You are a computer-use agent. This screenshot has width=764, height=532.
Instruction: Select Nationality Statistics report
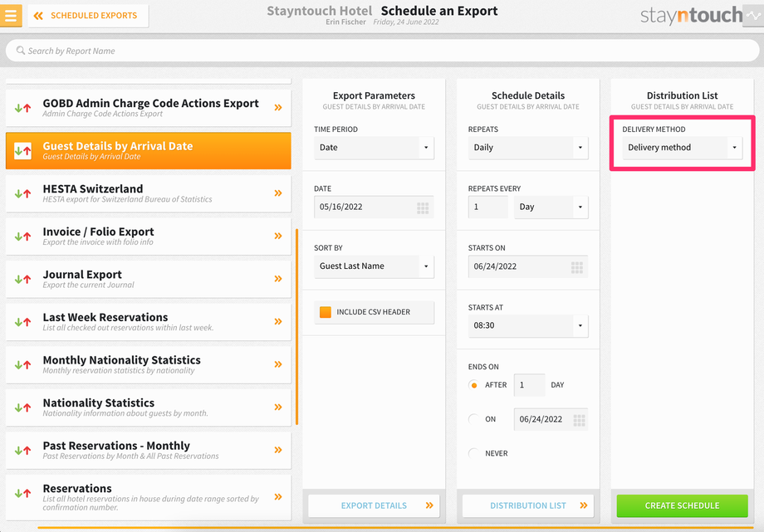tap(148, 408)
